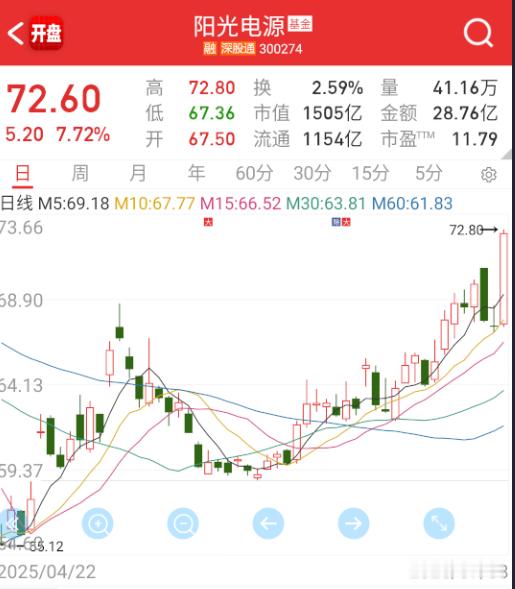
Task: Switch to the 5分 chart tab
Action: coord(429,174)
